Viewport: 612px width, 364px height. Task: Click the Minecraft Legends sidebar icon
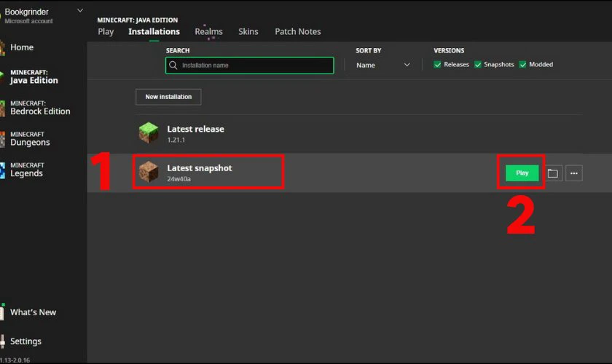coord(2,170)
